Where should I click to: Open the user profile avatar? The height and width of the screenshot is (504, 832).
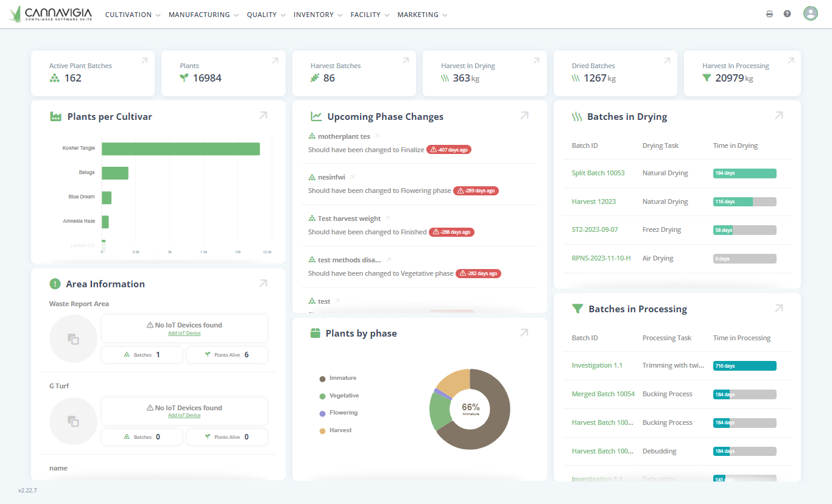pos(810,13)
